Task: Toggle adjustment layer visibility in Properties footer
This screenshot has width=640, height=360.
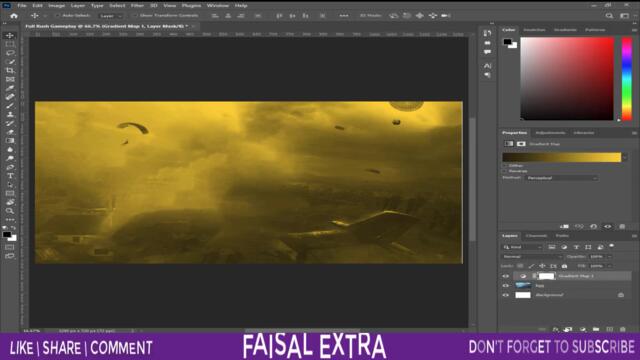Action: [x=608, y=227]
